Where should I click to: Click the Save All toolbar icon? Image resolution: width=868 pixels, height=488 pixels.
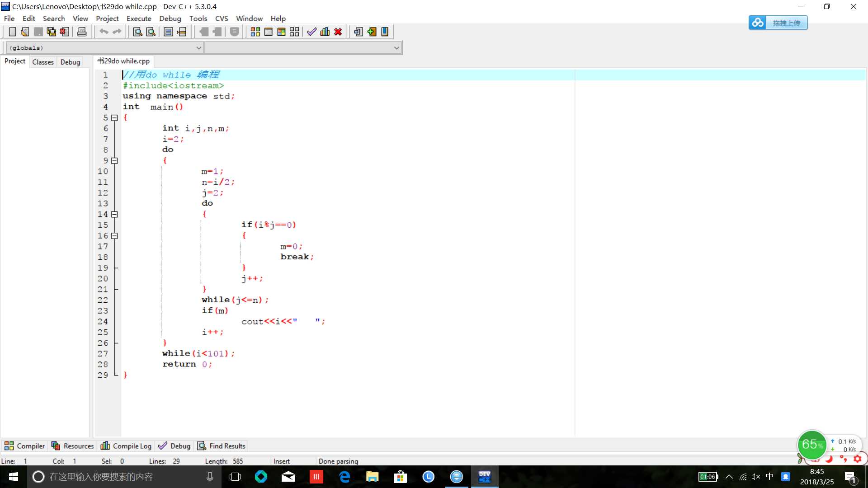[52, 32]
